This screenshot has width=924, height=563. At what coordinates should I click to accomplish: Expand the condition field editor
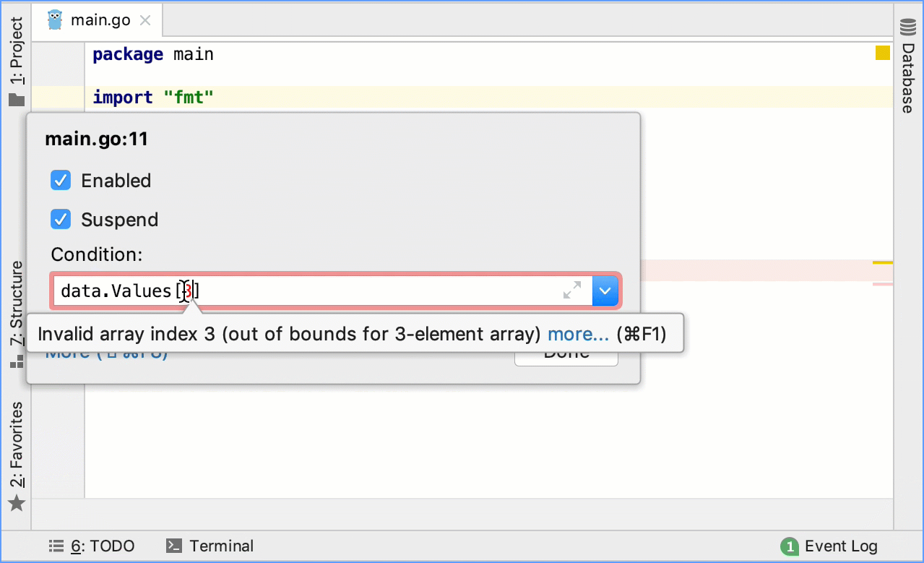click(572, 291)
